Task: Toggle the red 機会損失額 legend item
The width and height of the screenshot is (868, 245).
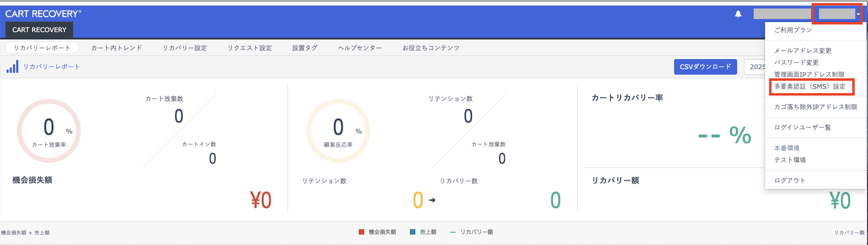Action: 377,232
